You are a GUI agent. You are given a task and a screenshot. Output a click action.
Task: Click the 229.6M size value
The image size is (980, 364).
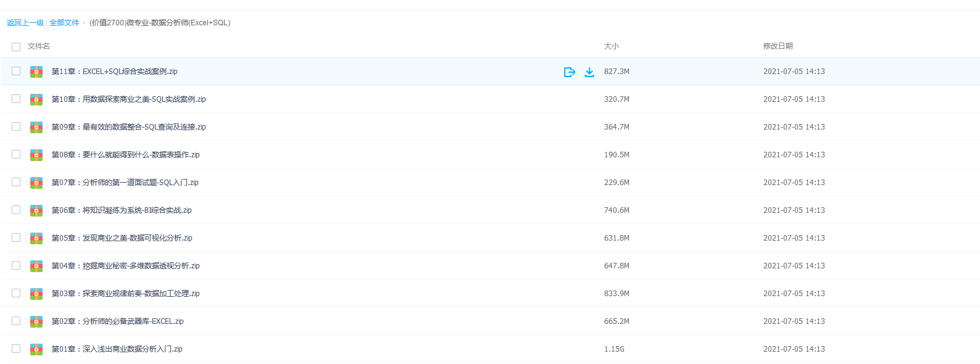617,183
